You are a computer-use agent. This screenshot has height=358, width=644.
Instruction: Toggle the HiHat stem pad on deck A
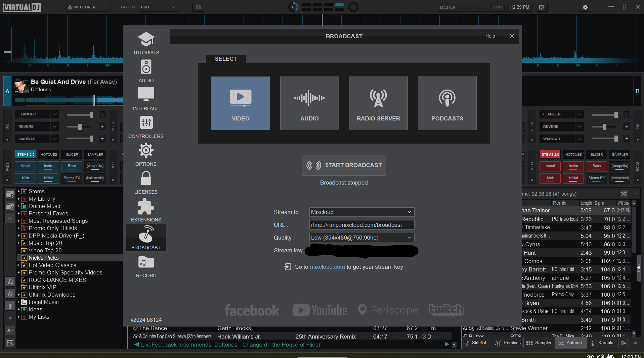click(49, 178)
